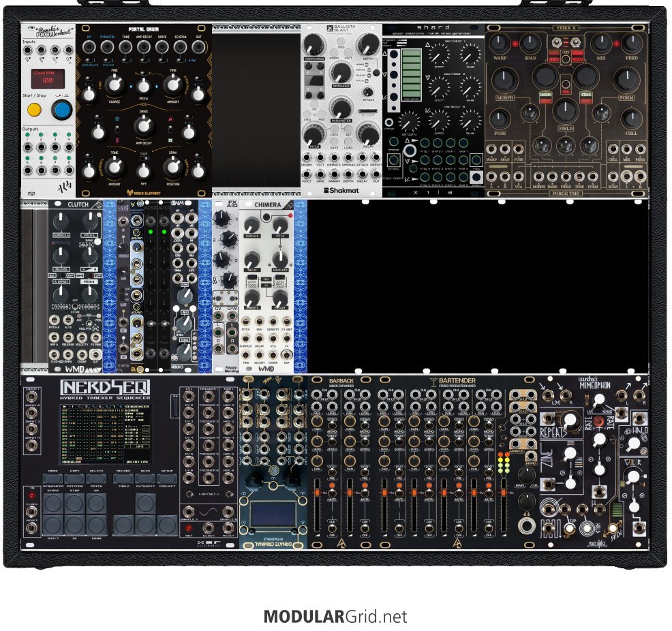
Task: Click the OUT jack on Chimera
Action: coord(287,355)
